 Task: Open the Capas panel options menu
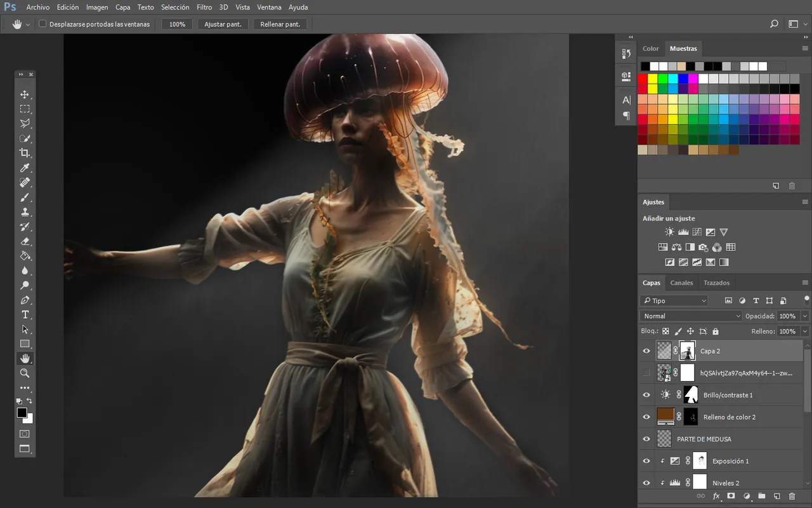click(805, 283)
